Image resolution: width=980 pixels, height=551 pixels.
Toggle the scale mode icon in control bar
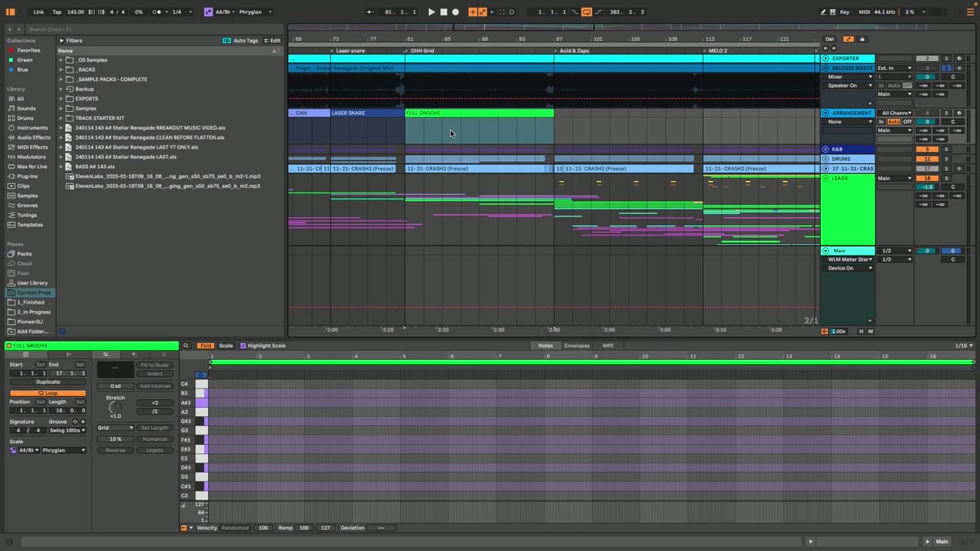209,12
